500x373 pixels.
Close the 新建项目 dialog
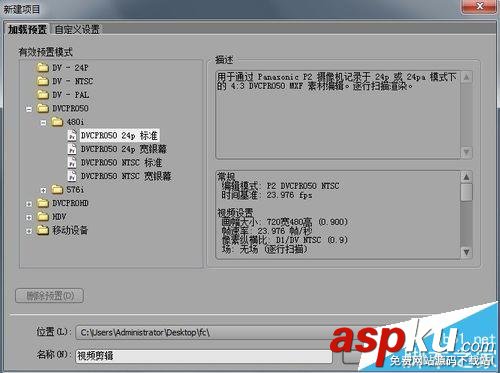[479, 6]
